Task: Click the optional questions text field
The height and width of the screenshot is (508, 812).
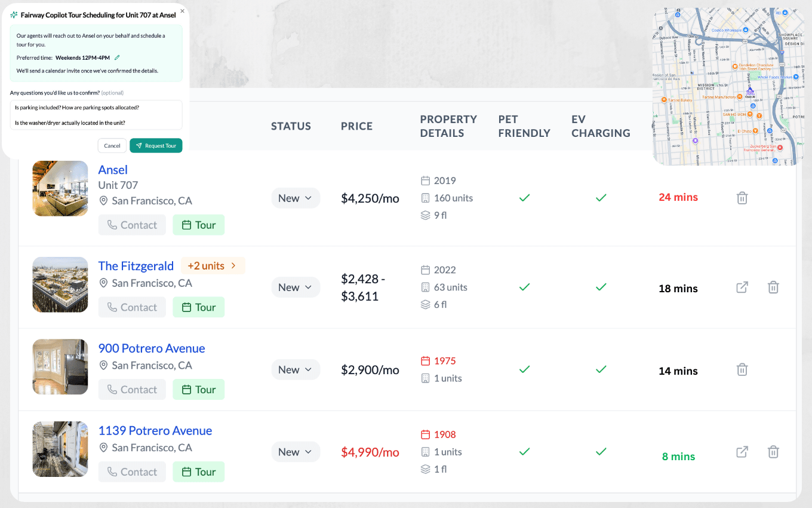Action: coord(96,114)
